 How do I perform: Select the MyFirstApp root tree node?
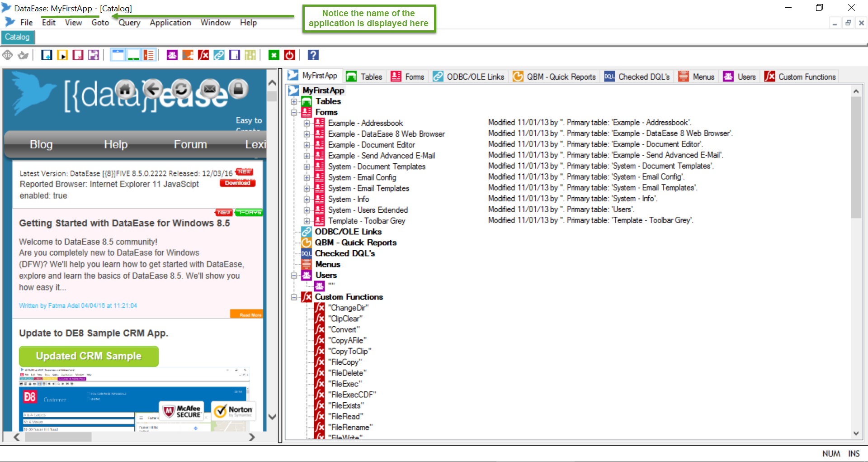pyautogui.click(x=323, y=90)
